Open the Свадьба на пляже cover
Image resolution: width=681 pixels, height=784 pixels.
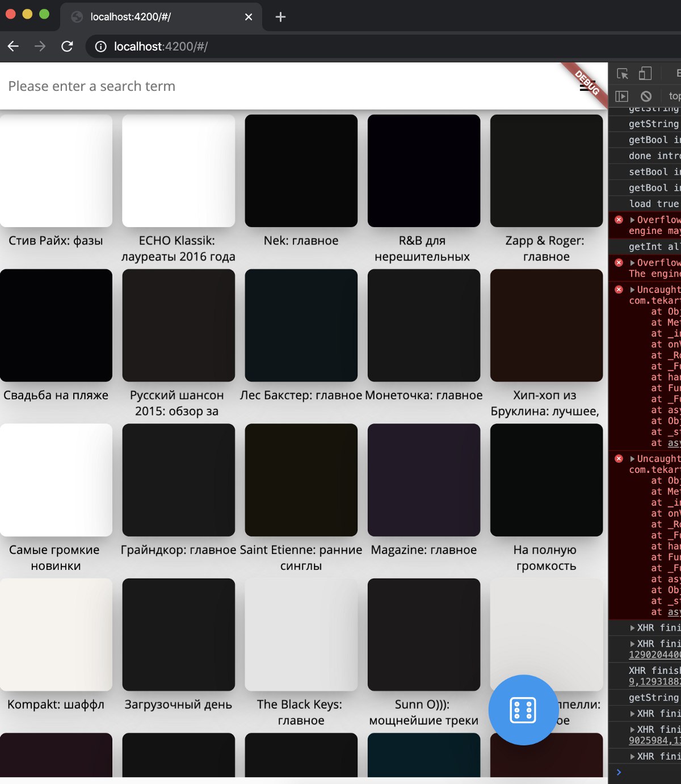[x=56, y=325]
